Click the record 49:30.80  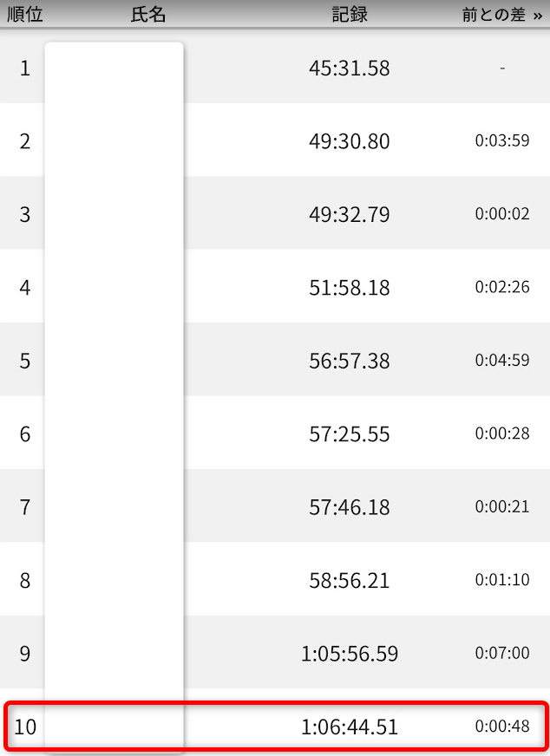[350, 140]
